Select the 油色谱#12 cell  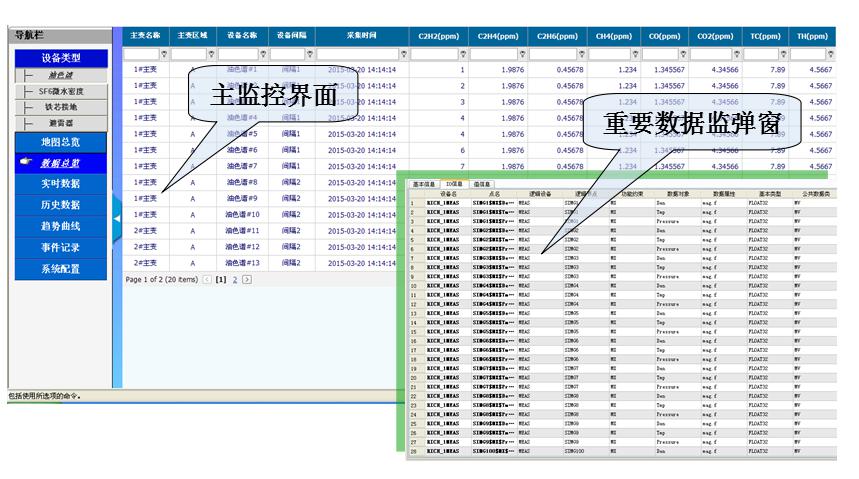[242, 247]
